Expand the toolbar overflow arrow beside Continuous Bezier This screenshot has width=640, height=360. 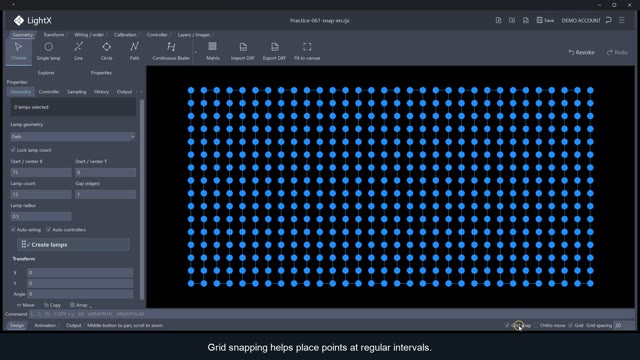tap(195, 52)
